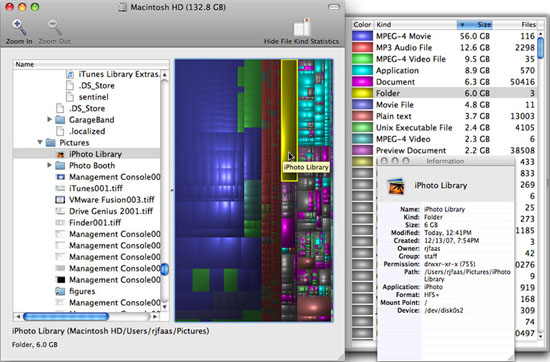Click the Macintosh HD title bar proxy icon
550x362 pixels.
pyautogui.click(x=122, y=7)
